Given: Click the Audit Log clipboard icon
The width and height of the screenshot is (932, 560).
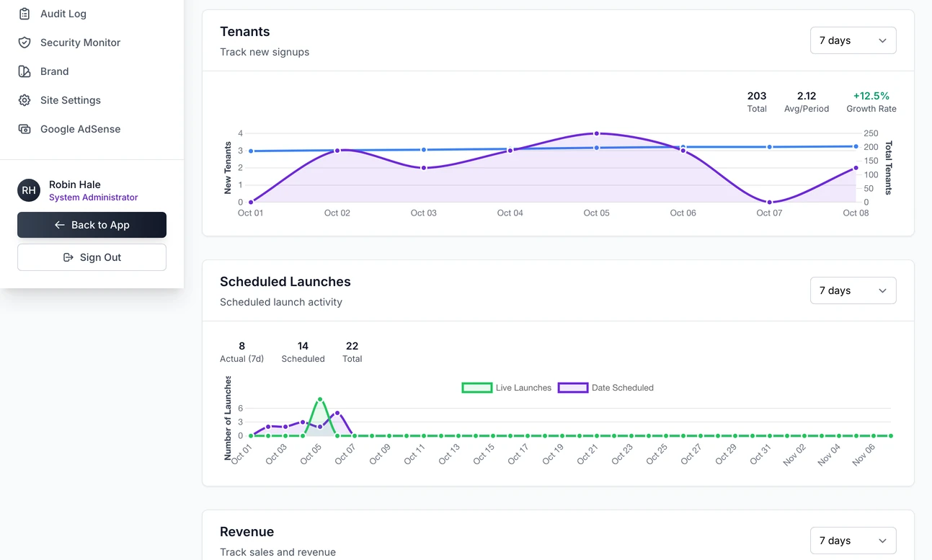Looking at the screenshot, I should click(25, 14).
